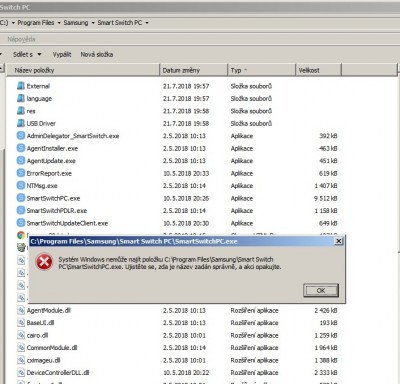Select the External folder icon

[x=21, y=86]
